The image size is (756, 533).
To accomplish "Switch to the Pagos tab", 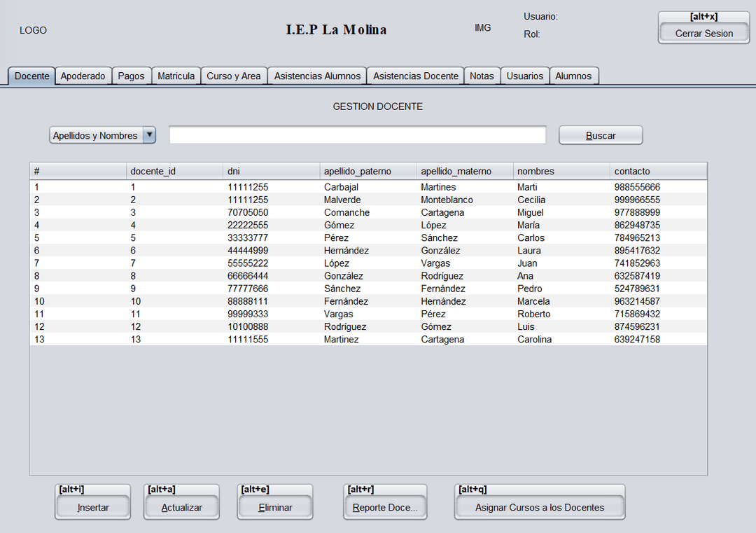I will [132, 76].
